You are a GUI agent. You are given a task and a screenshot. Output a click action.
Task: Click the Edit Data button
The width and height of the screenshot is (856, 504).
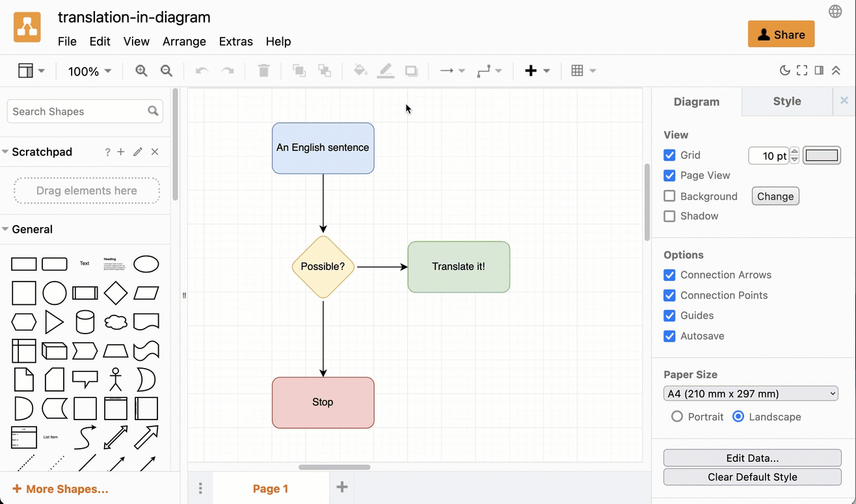[x=752, y=458]
